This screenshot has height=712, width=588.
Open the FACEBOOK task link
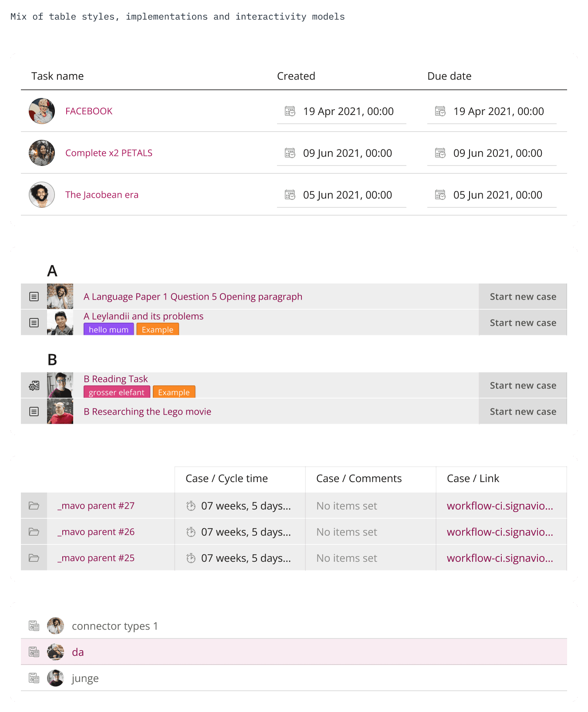89,111
